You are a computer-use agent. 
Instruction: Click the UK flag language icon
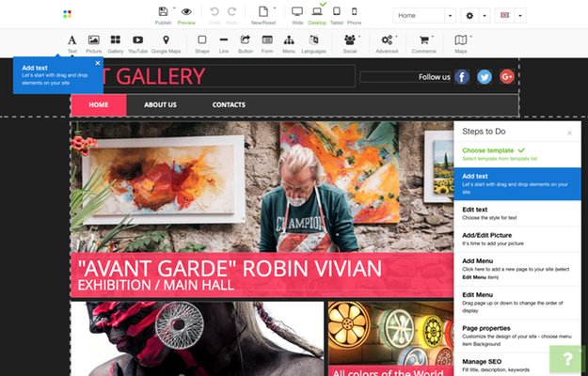(505, 15)
